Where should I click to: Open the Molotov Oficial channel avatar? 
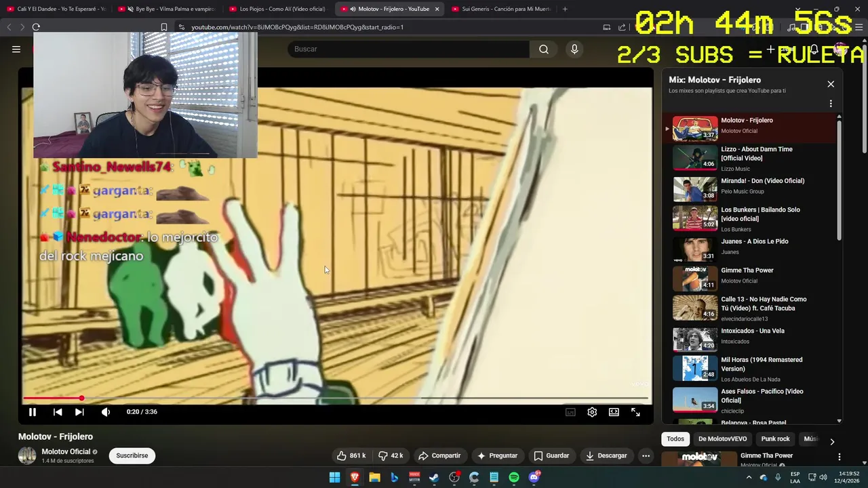pyautogui.click(x=27, y=455)
